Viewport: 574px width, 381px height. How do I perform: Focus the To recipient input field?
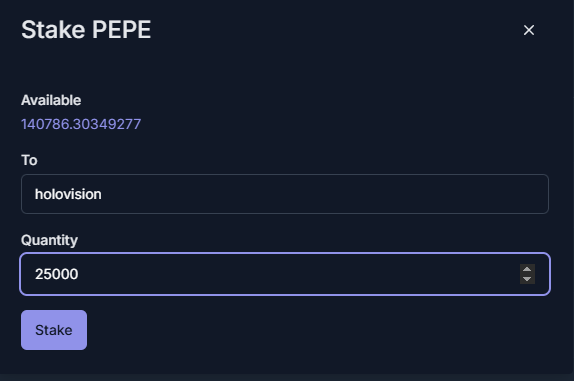click(x=285, y=194)
